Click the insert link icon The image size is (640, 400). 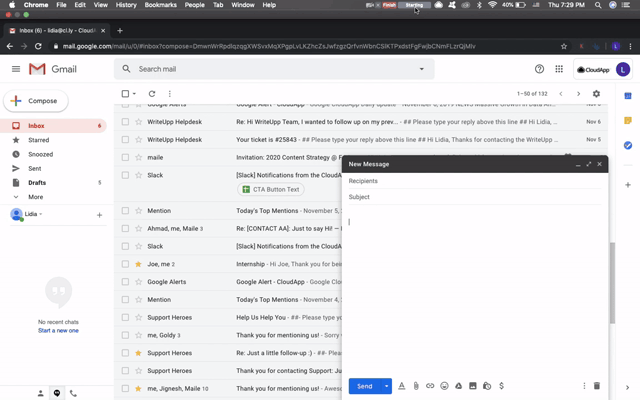(430, 386)
